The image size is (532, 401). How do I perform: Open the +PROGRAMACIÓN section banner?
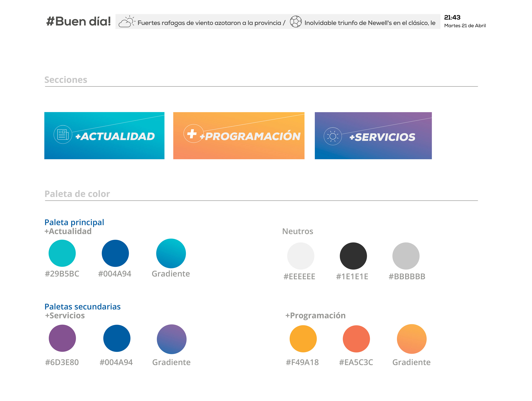(239, 136)
